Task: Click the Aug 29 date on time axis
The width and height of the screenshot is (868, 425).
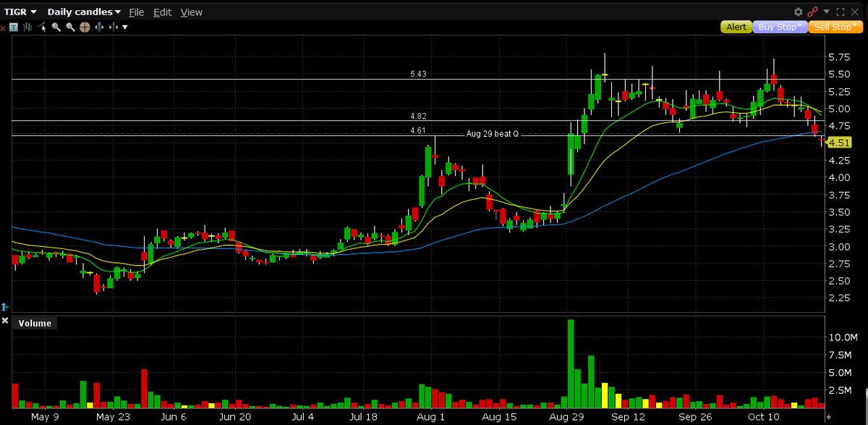Action: pos(566,418)
